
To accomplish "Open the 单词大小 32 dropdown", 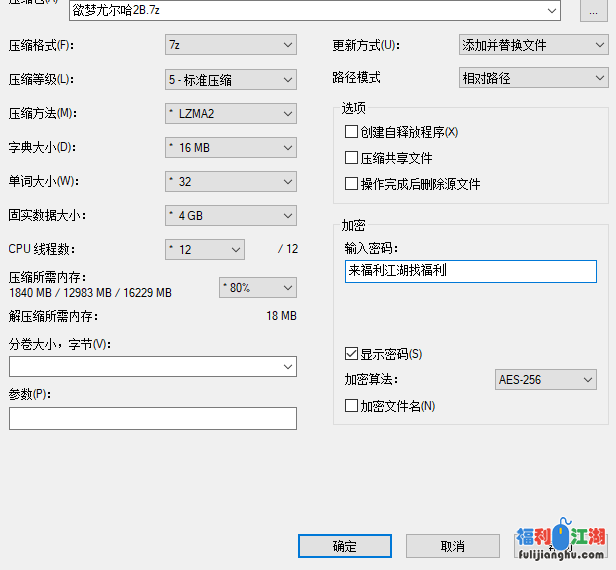I will [231, 182].
